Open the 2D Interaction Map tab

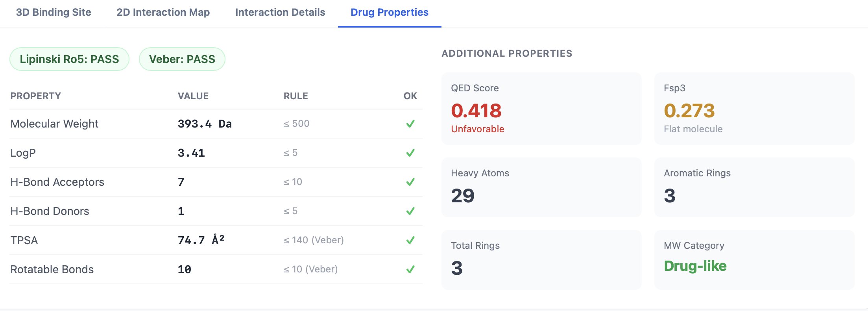pos(163,12)
